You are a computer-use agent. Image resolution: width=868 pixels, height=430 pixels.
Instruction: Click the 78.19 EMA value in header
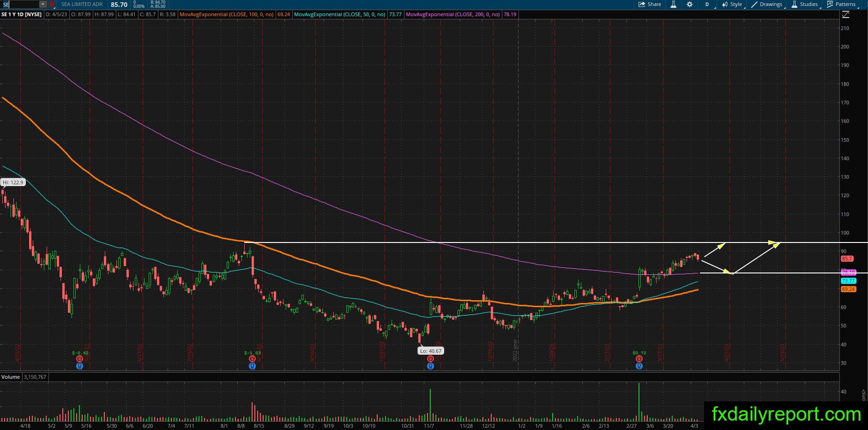click(x=510, y=14)
